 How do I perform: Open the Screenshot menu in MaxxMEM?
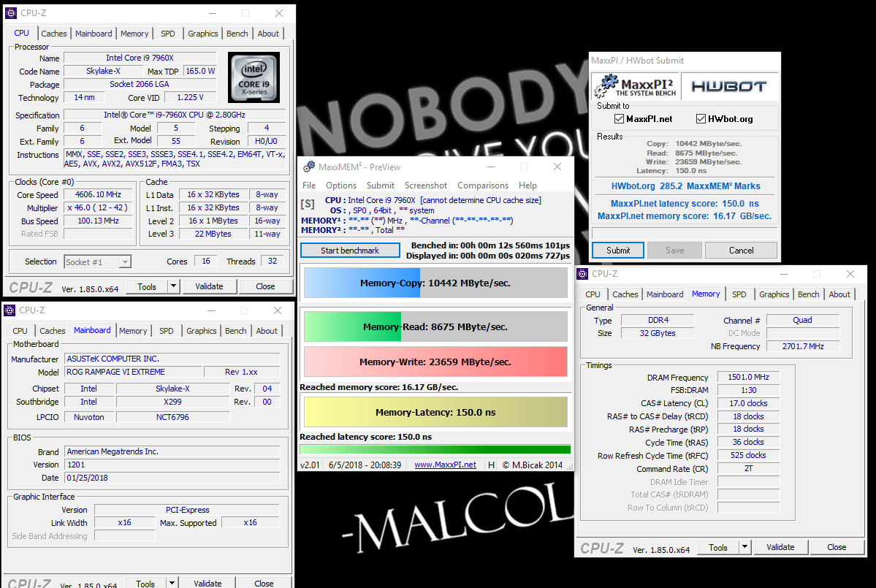[x=426, y=186]
